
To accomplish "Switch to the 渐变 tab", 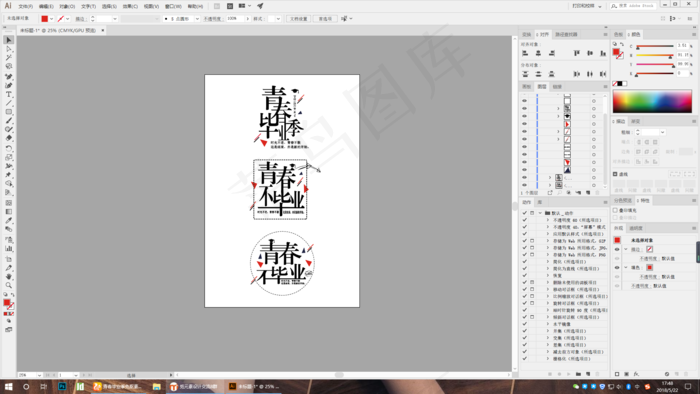I will pos(635,121).
